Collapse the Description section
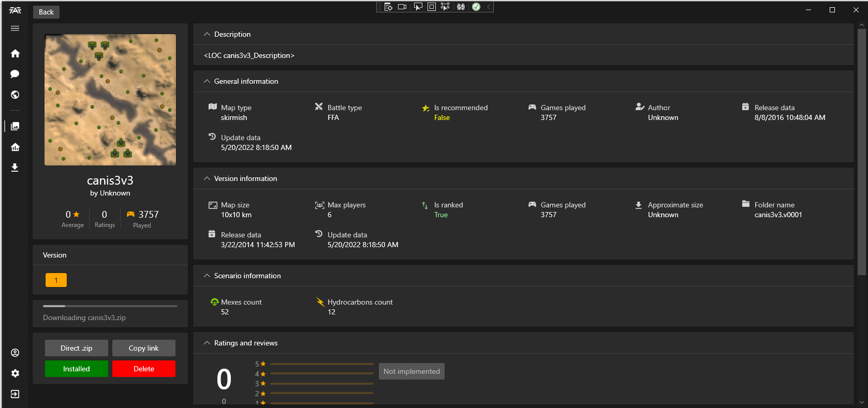868x408 pixels. [x=207, y=34]
